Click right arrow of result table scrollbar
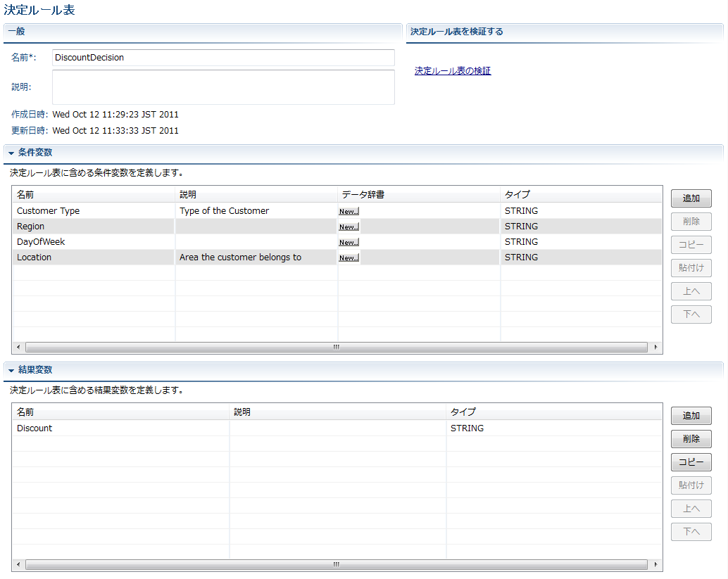Image resolution: width=728 pixels, height=579 pixels. coord(655,564)
